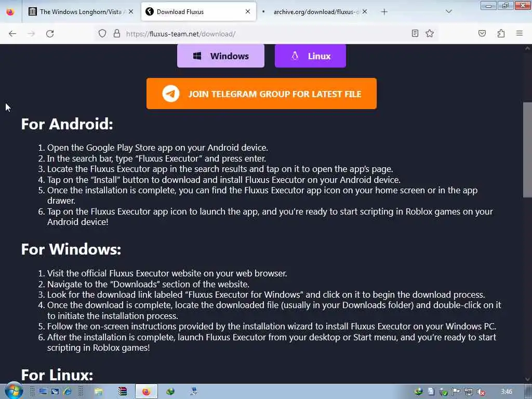The width and height of the screenshot is (532, 399).
Task: Click the scrollbar down arrow
Action: coord(527,379)
